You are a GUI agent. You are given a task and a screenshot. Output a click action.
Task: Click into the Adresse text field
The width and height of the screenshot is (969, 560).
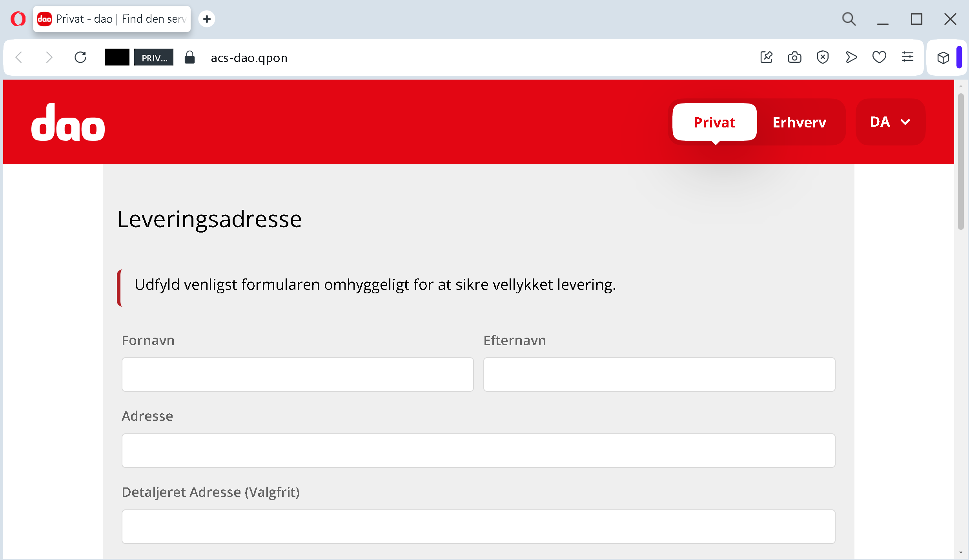(478, 450)
